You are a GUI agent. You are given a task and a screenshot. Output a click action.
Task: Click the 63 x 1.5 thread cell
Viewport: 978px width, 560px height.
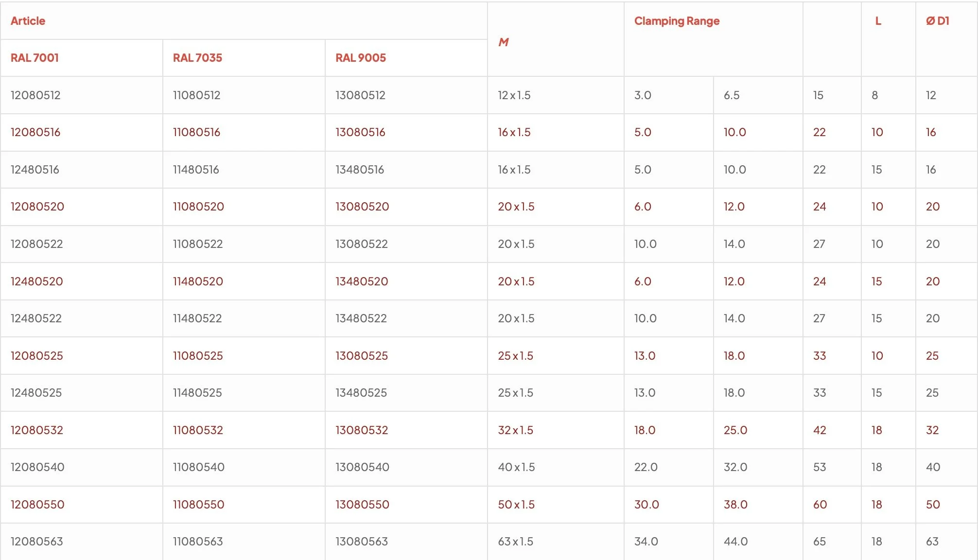coord(515,542)
